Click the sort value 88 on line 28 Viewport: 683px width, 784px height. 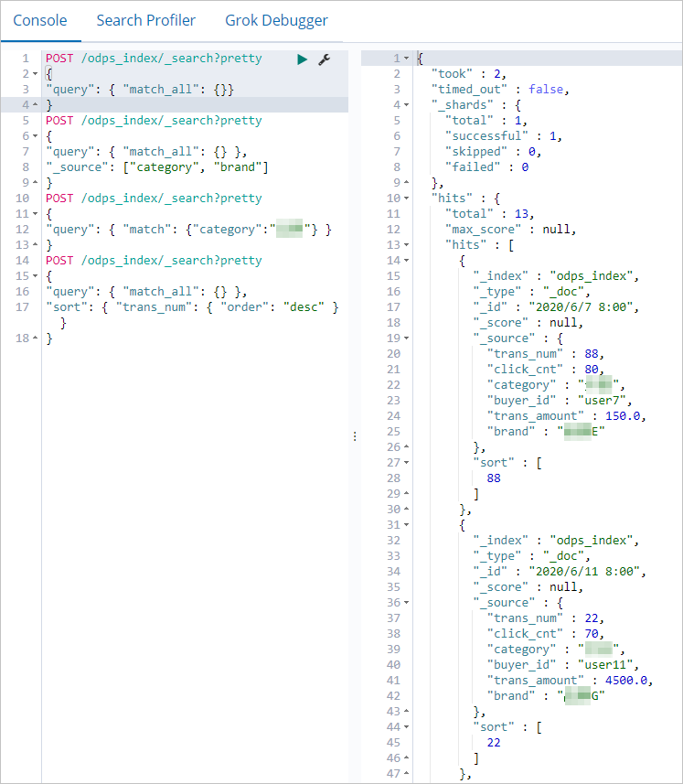(x=494, y=478)
